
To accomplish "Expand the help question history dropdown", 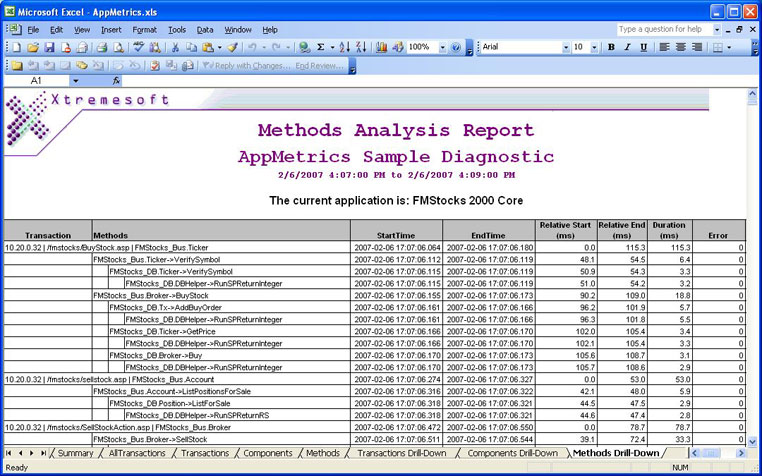I will pos(717,30).
